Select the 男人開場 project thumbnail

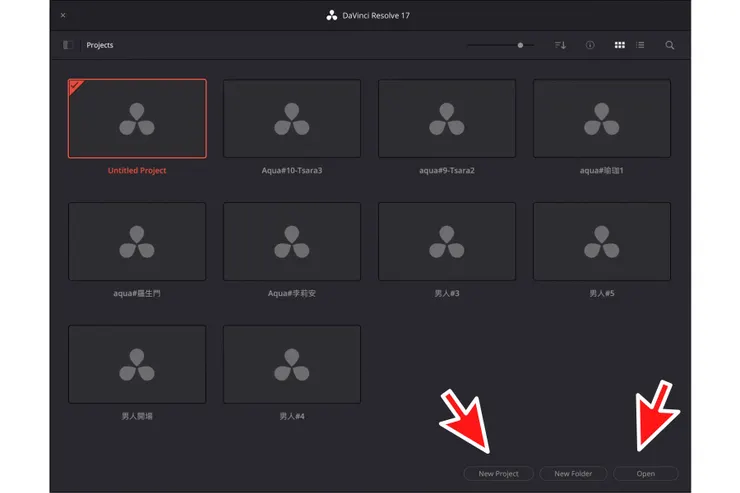(x=137, y=364)
